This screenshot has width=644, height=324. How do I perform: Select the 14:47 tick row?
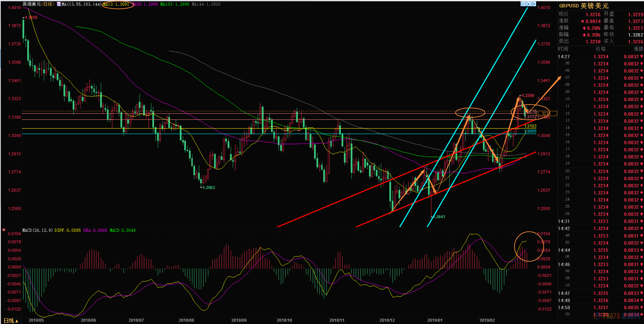601,293
